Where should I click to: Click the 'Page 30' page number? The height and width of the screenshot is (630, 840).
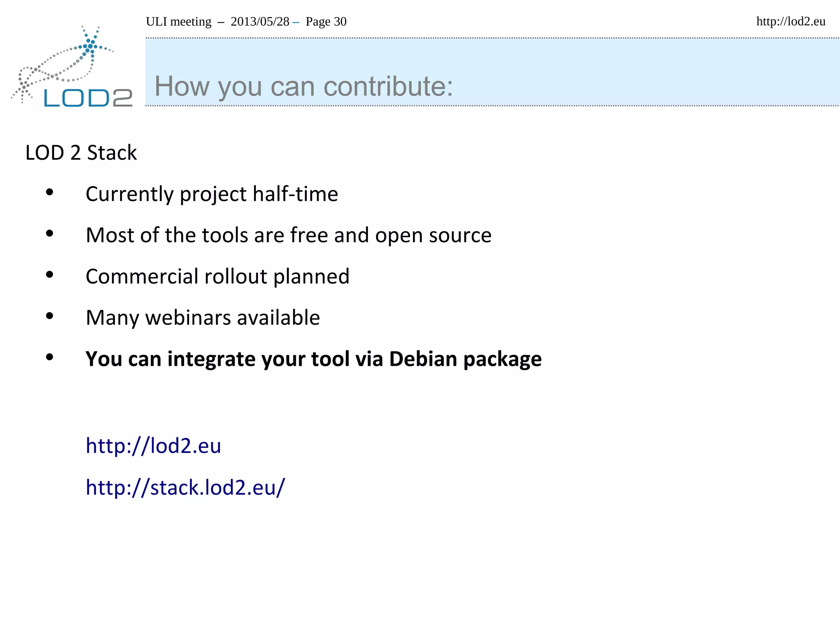[x=326, y=21]
